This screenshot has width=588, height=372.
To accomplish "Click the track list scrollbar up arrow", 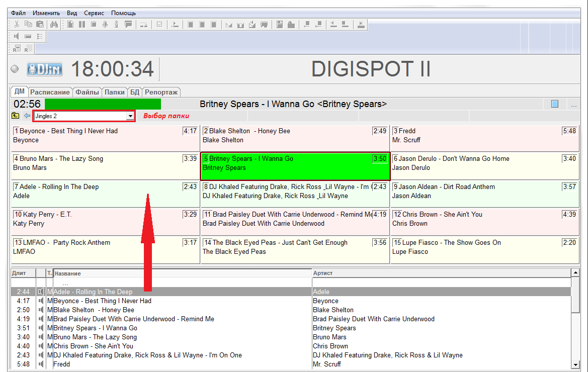I will 575,273.
